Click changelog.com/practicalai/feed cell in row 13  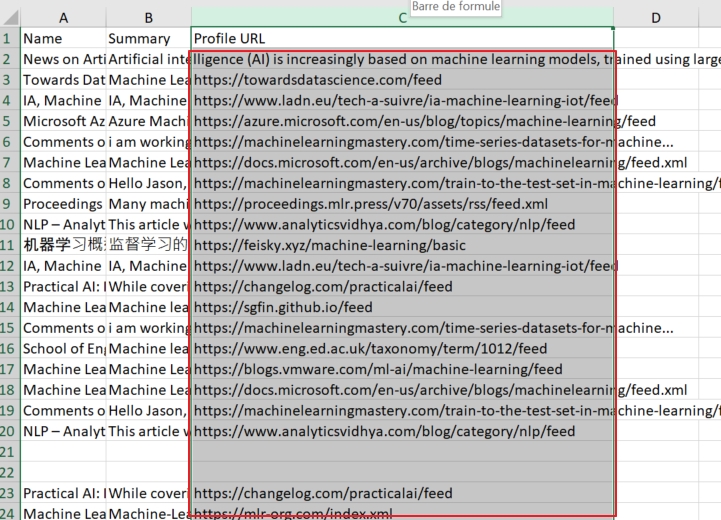(x=402, y=286)
